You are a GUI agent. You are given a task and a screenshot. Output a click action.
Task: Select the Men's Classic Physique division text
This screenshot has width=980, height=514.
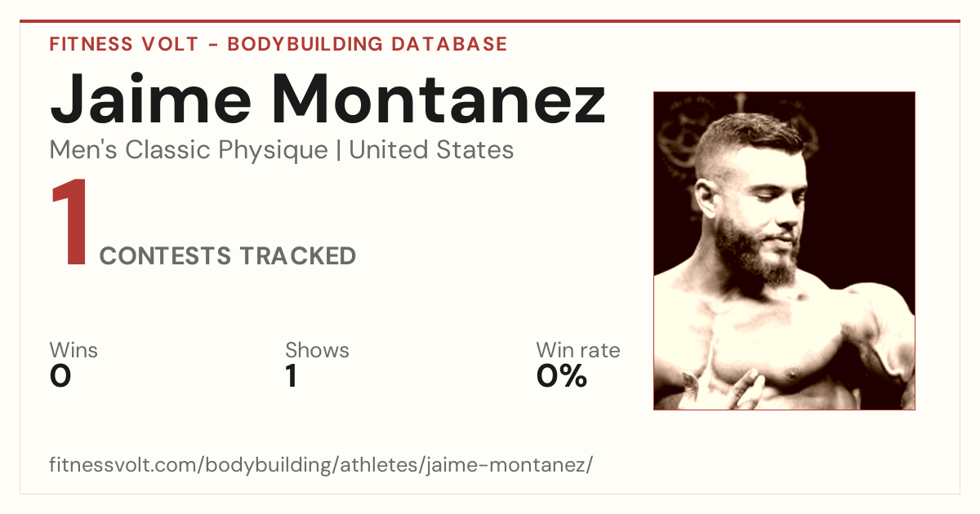pyautogui.click(x=189, y=150)
